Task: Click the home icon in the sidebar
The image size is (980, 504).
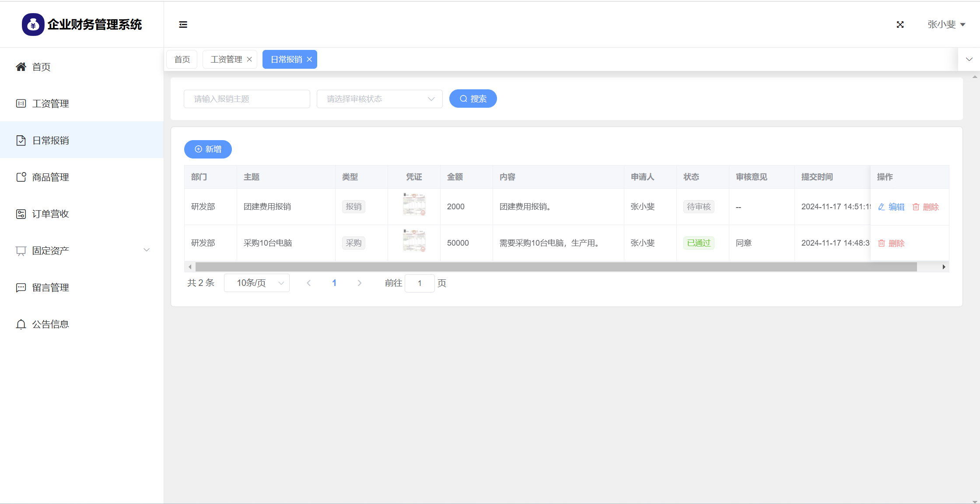Action: (x=21, y=67)
